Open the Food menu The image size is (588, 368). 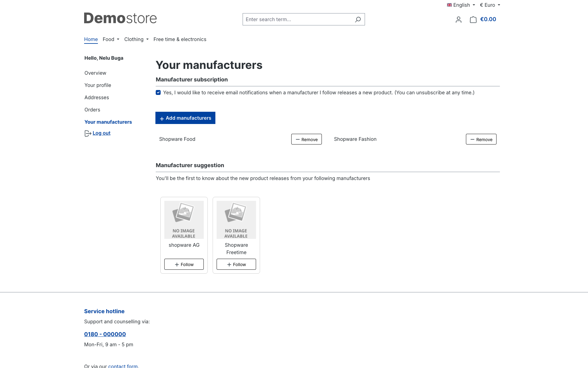coord(110,39)
